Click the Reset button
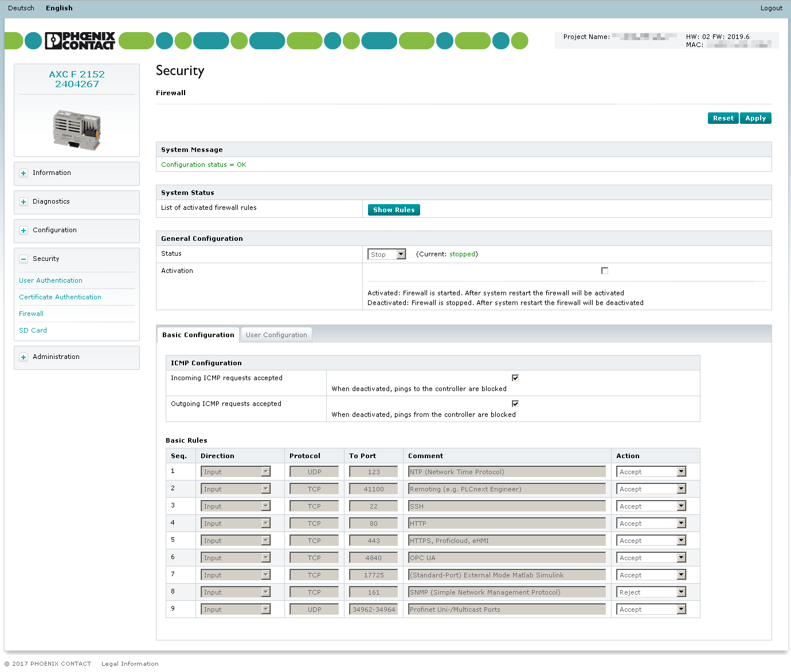Viewport: 791px width, 672px height. [723, 118]
